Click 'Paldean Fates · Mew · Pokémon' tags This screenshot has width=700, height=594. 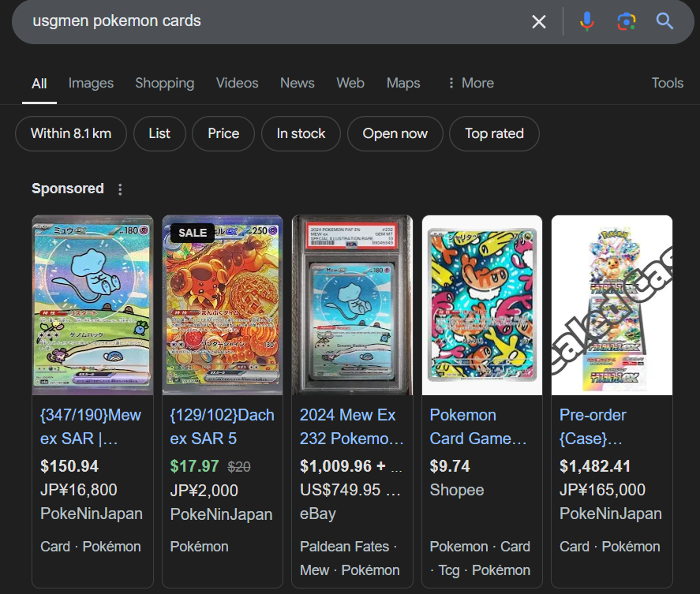click(350, 559)
